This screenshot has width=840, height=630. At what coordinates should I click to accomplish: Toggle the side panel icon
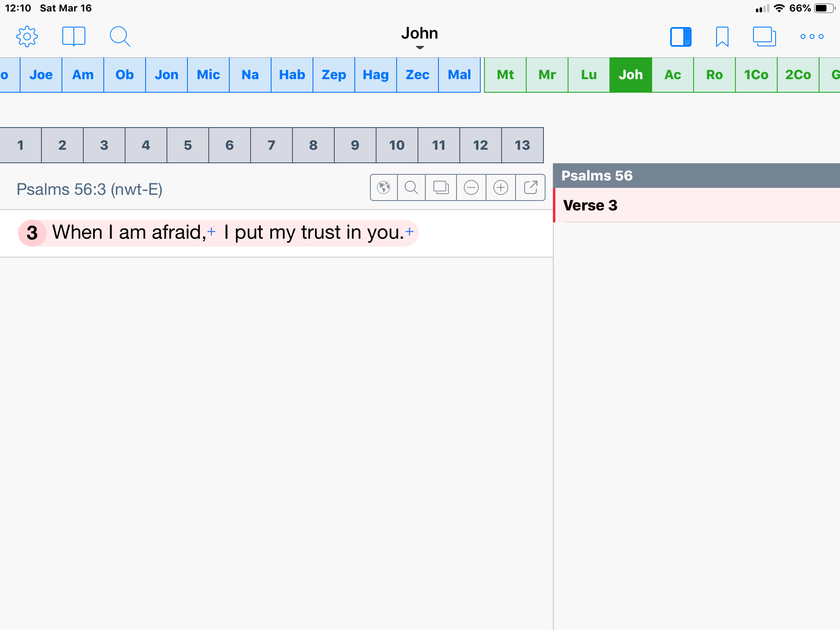pyautogui.click(x=681, y=37)
